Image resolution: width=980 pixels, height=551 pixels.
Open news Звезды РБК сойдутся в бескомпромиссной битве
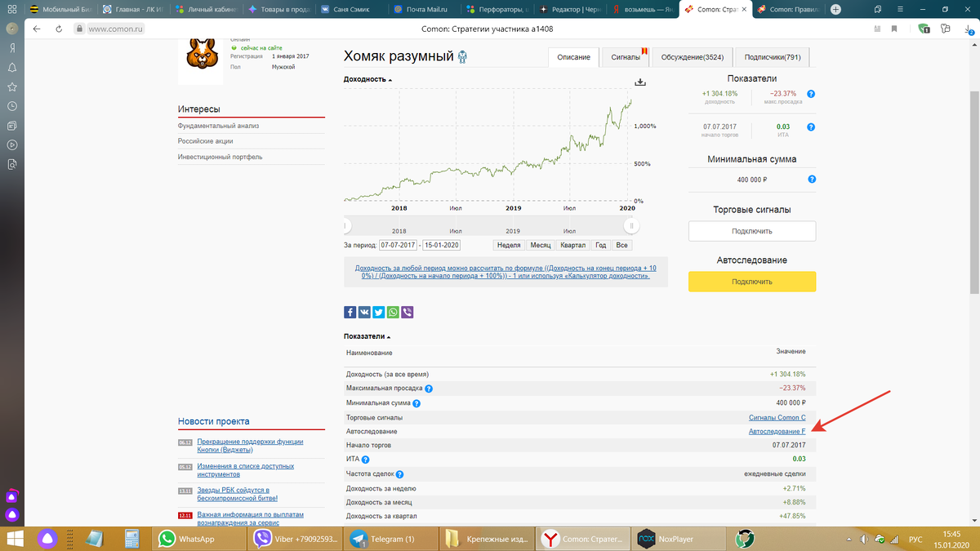[238, 494]
